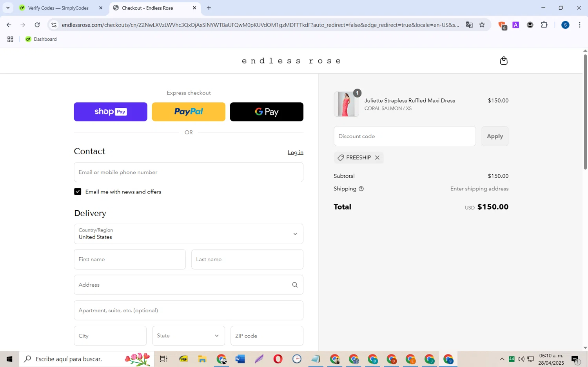
Task: Open the PDF app in taskbar
Action: [183, 359]
